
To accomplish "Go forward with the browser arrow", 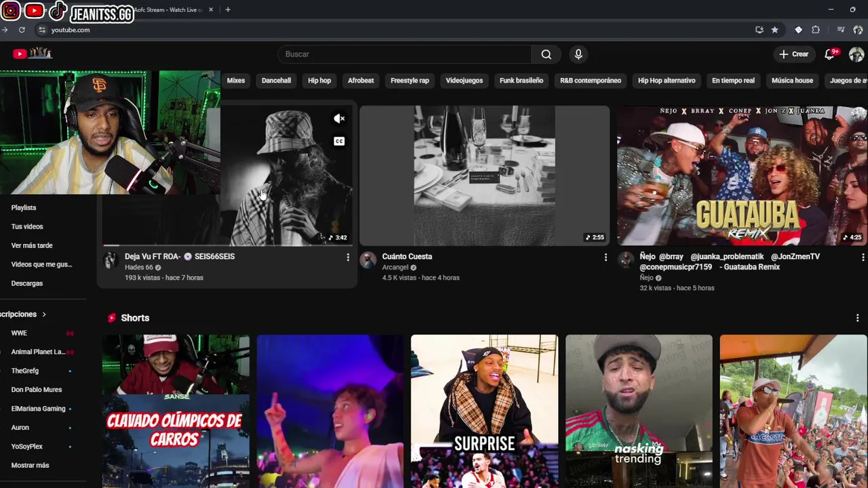I will (4, 30).
